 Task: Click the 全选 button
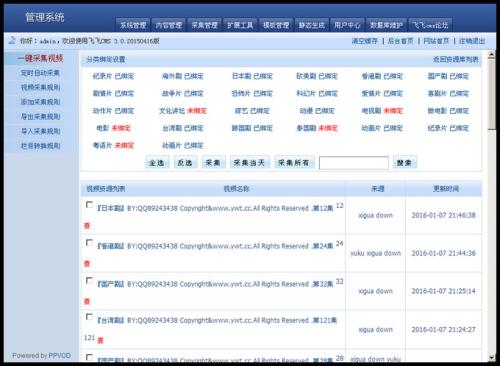point(157,163)
